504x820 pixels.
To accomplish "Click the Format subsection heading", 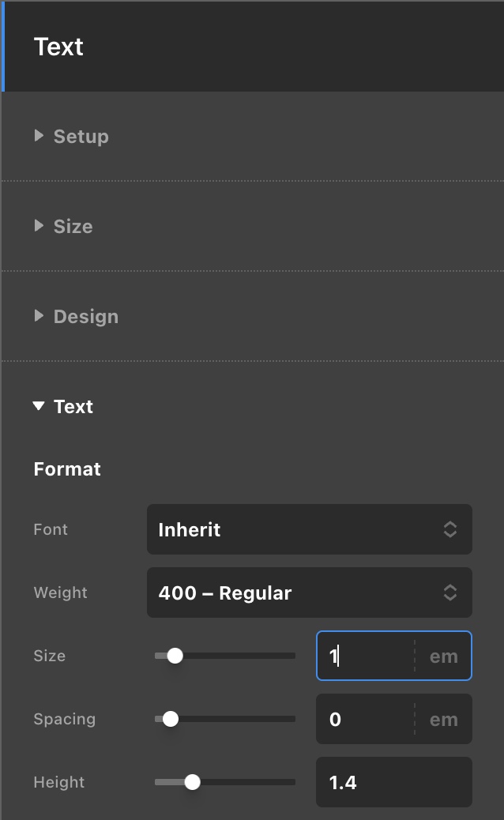I will tap(67, 469).
